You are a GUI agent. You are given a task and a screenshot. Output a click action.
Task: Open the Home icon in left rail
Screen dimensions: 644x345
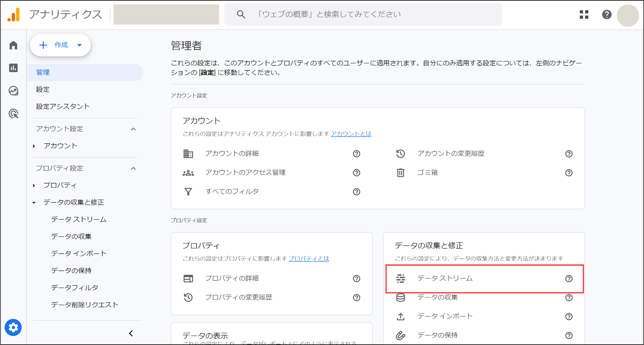(x=13, y=45)
